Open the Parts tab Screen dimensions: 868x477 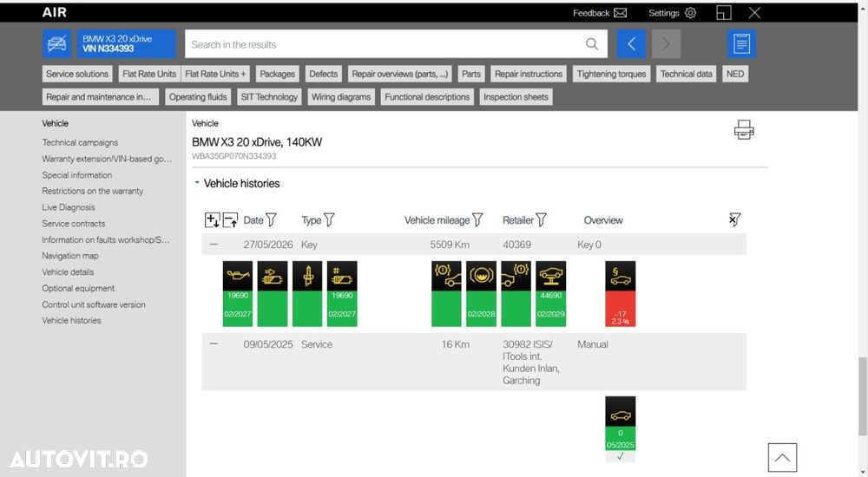(471, 74)
